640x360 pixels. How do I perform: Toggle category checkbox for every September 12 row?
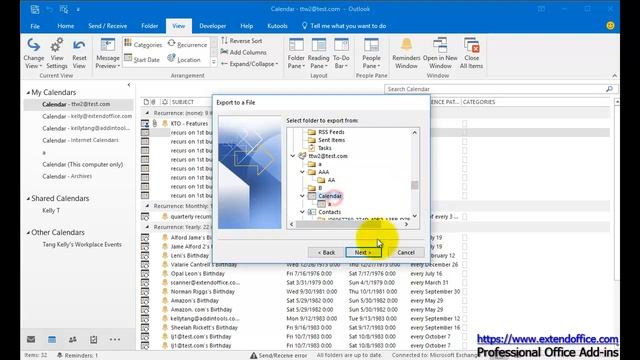tap(464, 318)
